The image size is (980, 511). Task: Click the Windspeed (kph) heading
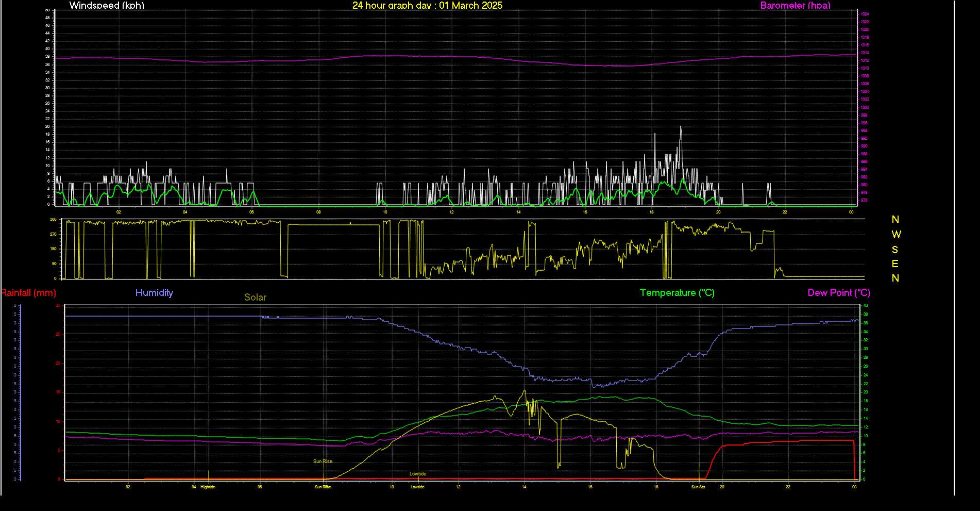[107, 5]
